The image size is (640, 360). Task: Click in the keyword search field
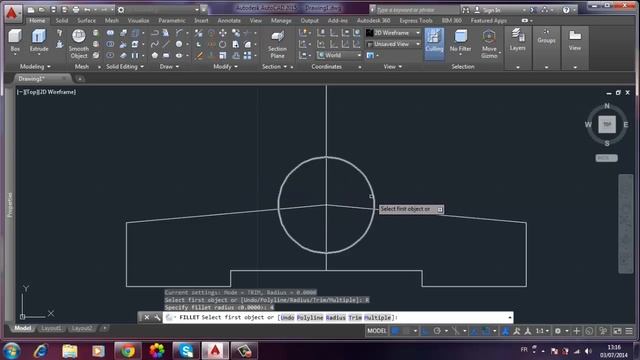point(416,10)
